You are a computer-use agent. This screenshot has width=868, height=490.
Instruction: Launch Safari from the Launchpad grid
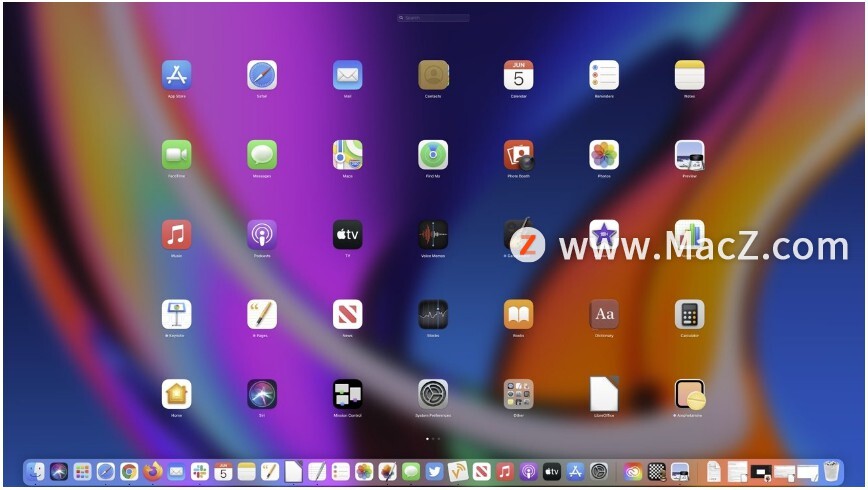[262, 75]
